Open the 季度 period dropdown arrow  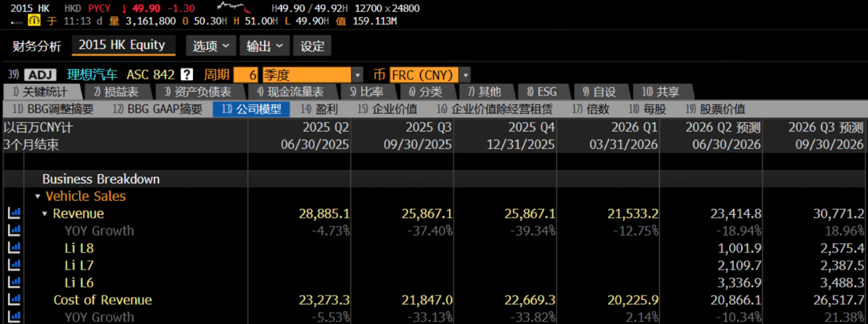point(357,75)
